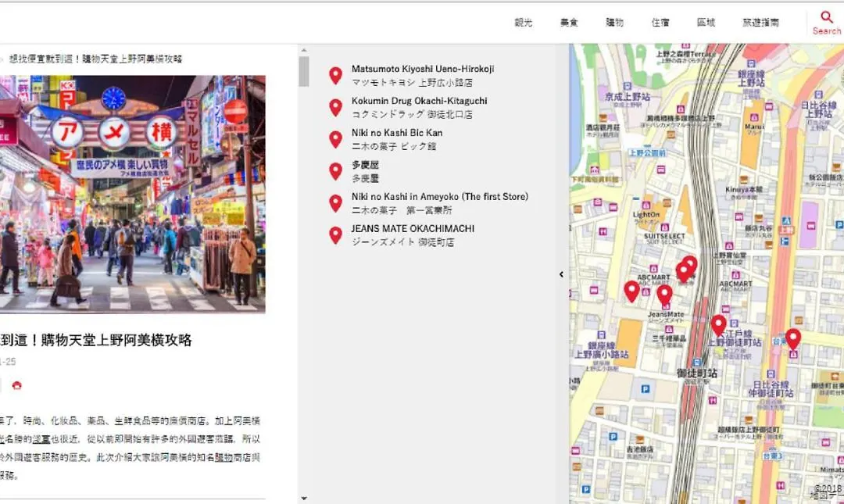Open the 美食 menu

[569, 22]
